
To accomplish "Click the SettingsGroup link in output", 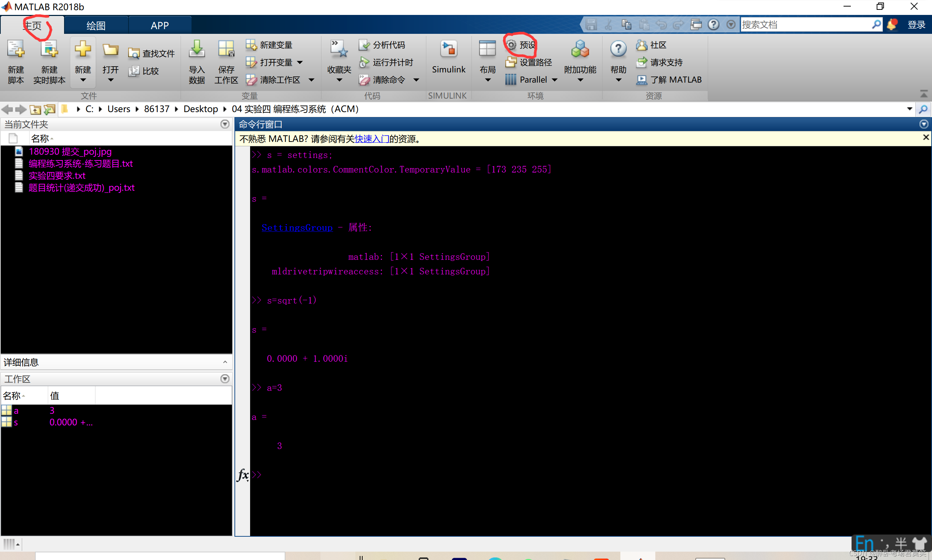I will pos(297,228).
